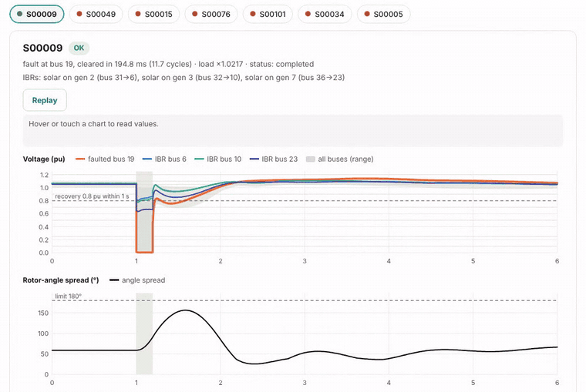Click the gray all buses range swatch
Image resolution: width=586 pixels, height=392 pixels.
click(x=310, y=159)
